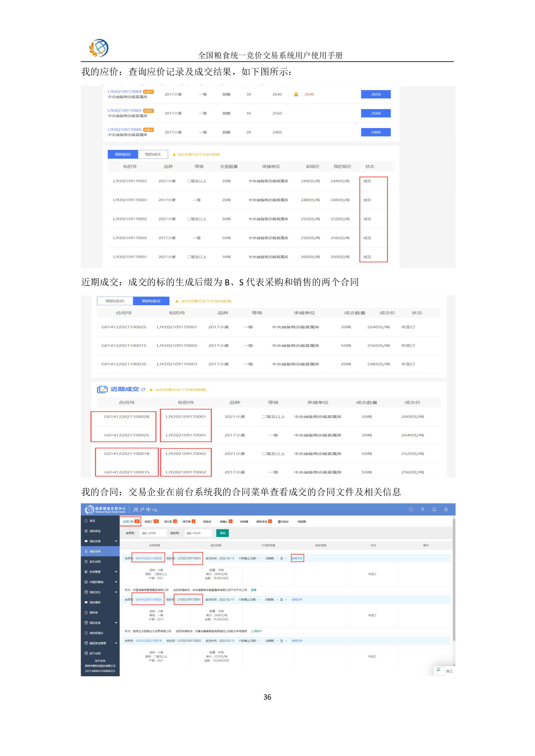Click 成交 status in the 2600元/吨 row
This screenshot has width=535, height=756.
[367, 257]
